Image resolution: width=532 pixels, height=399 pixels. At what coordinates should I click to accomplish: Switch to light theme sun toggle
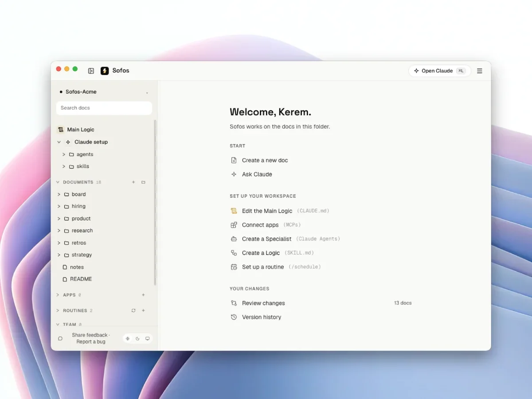pyautogui.click(x=128, y=339)
